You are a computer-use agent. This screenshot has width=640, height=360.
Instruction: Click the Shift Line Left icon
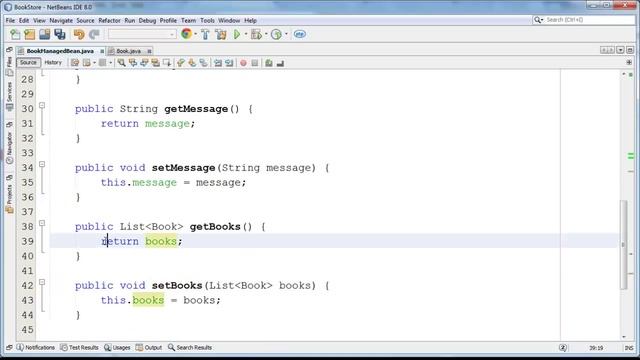click(218, 62)
